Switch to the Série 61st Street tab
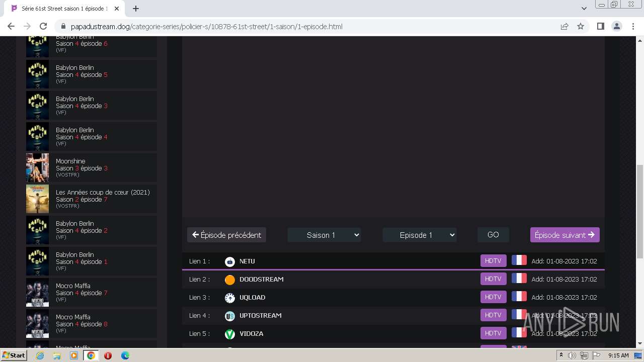This screenshot has width=644, height=362. (64, 9)
